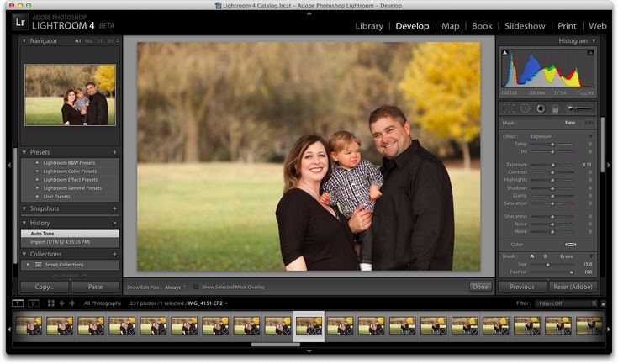
Task: Click the Exposure slider handle
Action: (x=552, y=165)
